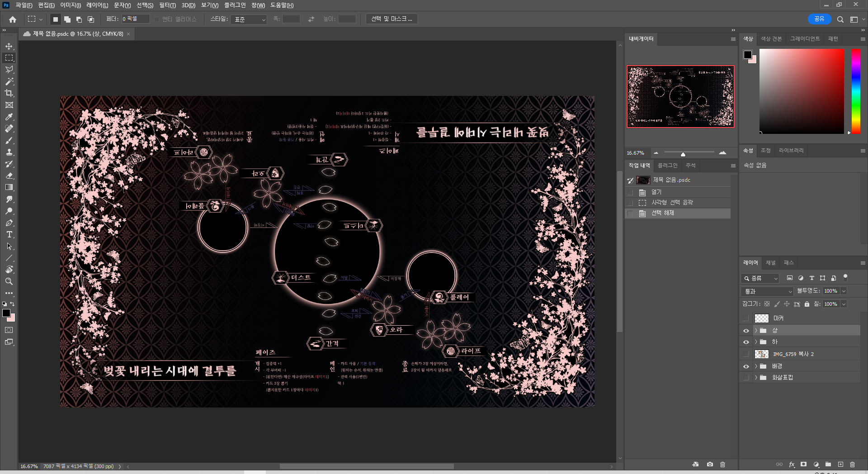Delete layer with Layers panel trash icon

[852, 465]
